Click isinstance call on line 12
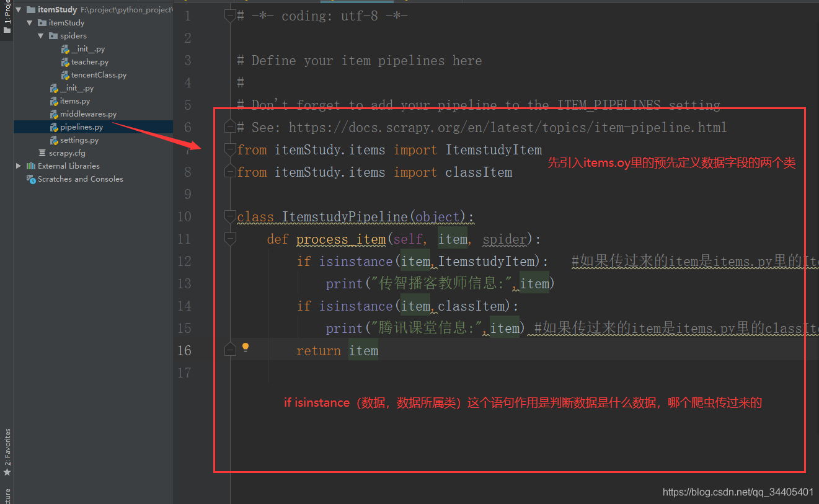 tap(356, 262)
